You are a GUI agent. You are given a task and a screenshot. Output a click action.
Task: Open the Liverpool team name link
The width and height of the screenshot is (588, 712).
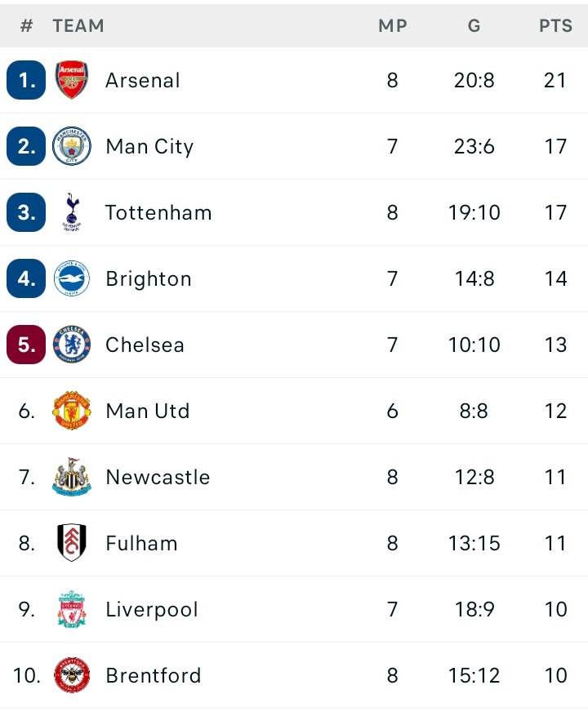point(152,609)
